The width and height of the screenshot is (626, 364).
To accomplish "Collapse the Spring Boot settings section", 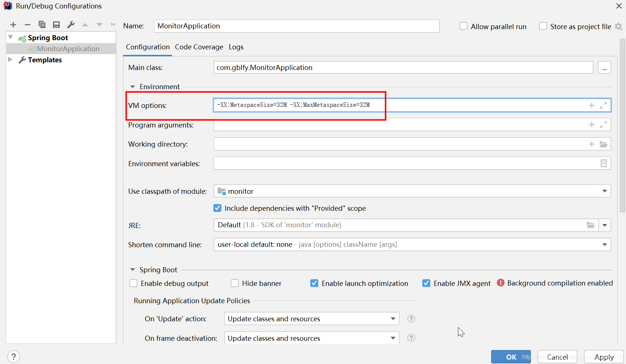I will pyautogui.click(x=133, y=270).
